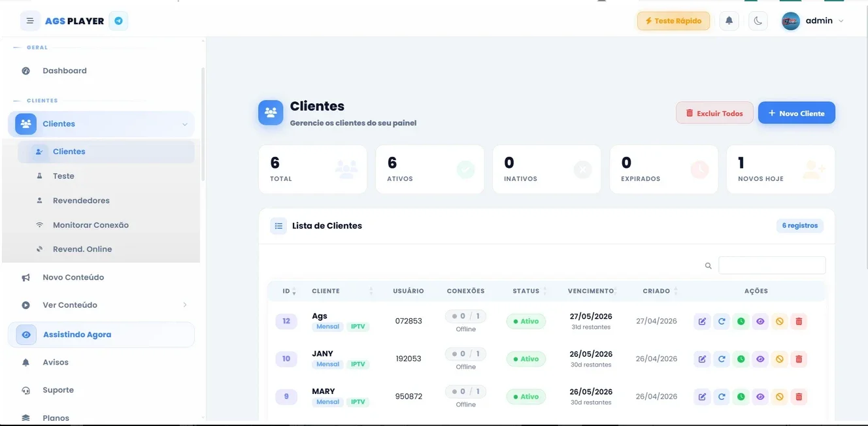
Task: Click the Inativos stat card
Action: [x=546, y=169]
